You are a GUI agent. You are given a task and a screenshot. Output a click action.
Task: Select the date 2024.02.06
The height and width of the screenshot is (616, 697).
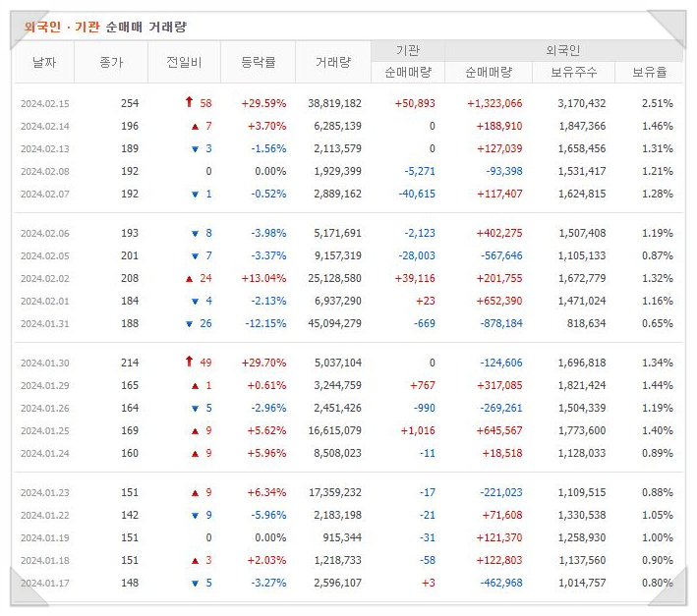point(45,233)
